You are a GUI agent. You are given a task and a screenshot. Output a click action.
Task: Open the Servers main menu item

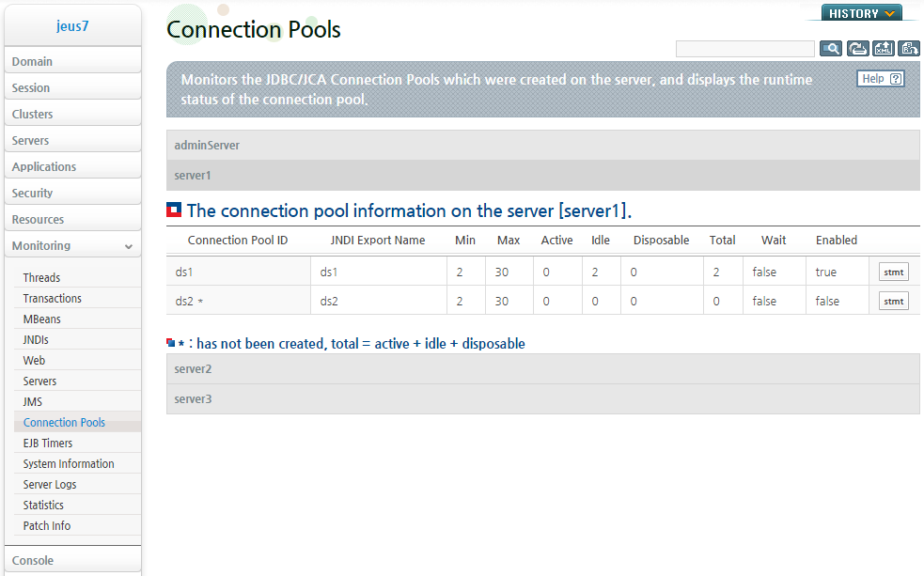pos(72,140)
